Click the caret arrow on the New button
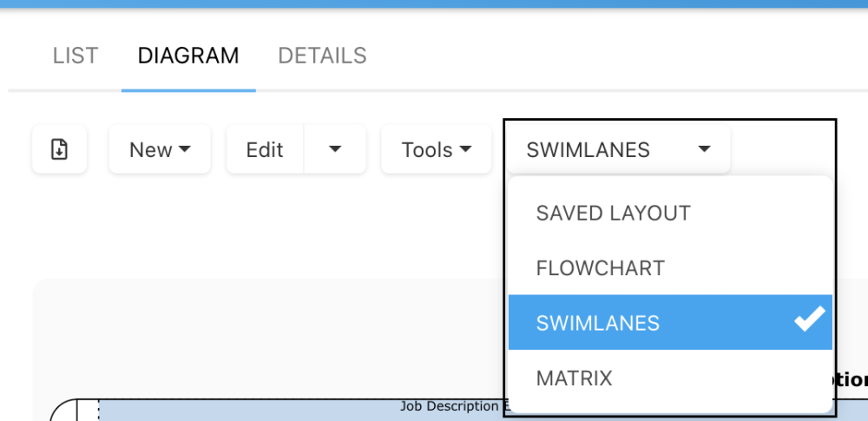This screenshot has width=868, height=421. [x=184, y=149]
